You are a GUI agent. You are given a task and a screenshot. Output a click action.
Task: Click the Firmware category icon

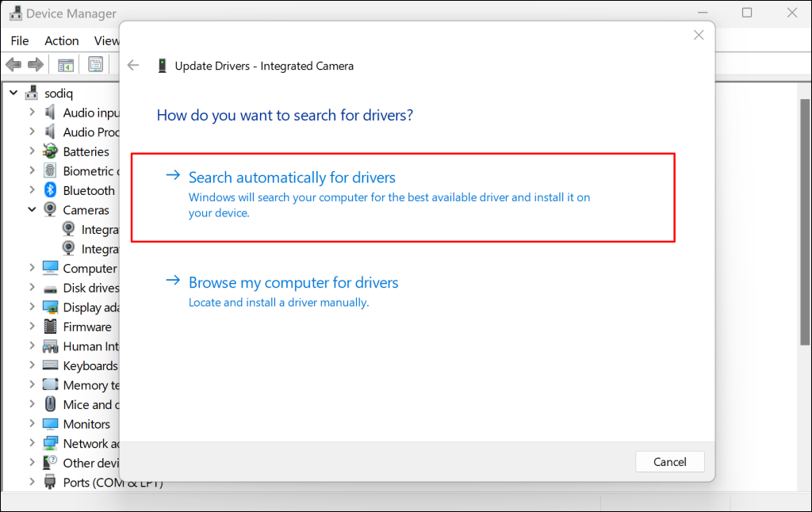tap(50, 327)
